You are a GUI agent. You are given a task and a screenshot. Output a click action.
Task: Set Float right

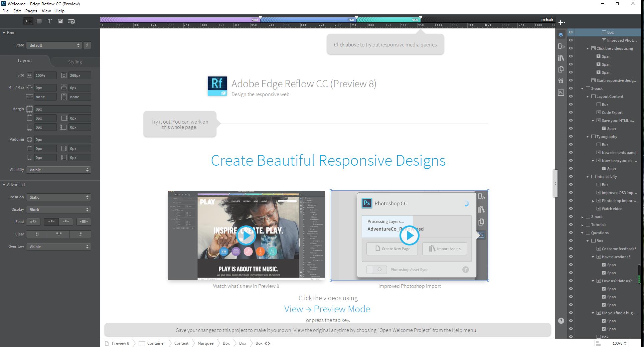[x=65, y=222]
